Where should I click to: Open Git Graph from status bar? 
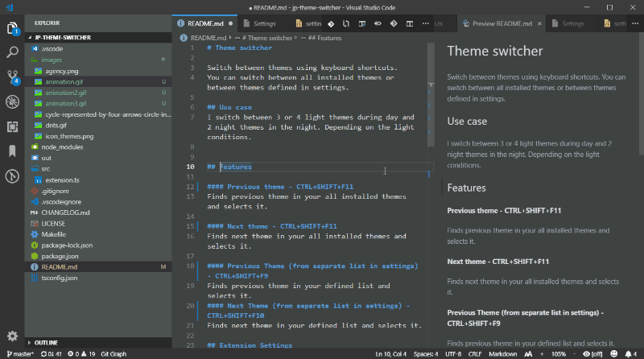(114, 354)
